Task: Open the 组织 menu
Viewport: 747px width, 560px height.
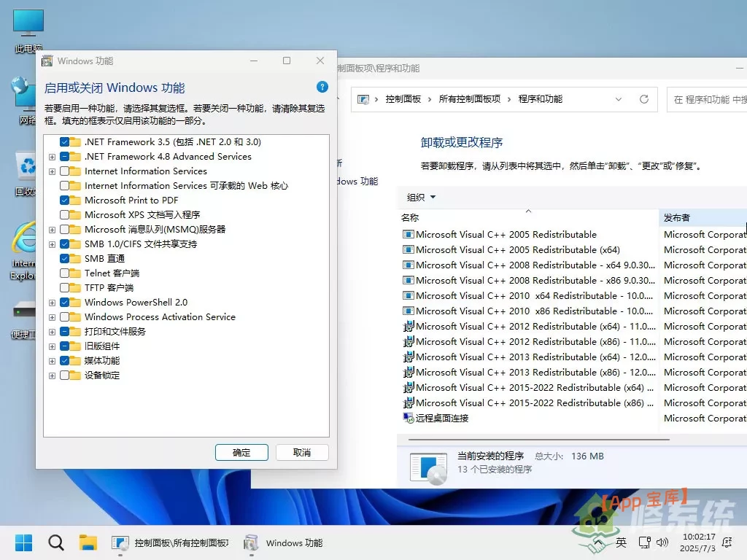Action: pos(421,197)
